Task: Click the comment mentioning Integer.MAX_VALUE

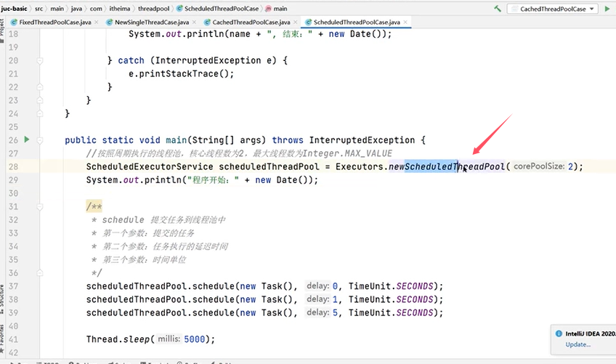Action: (x=239, y=153)
